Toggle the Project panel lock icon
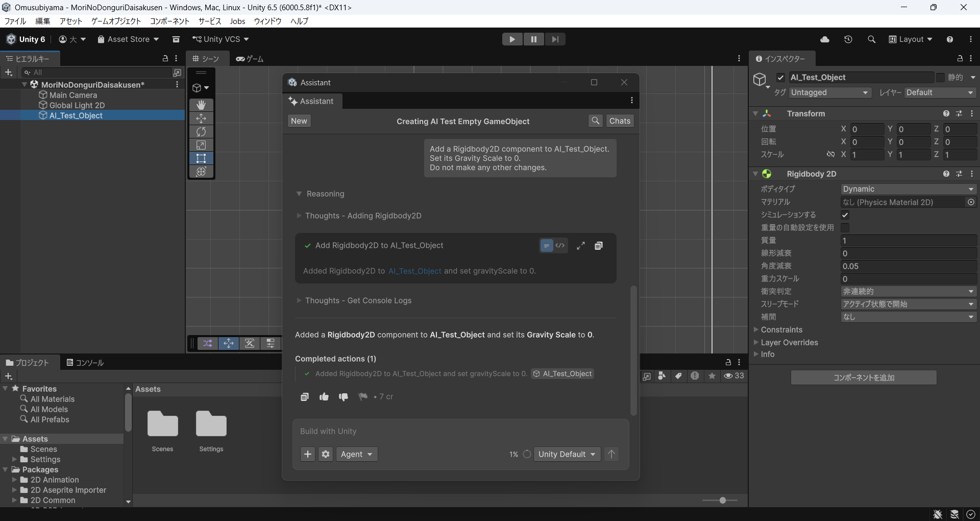This screenshot has width=980, height=521. click(728, 362)
